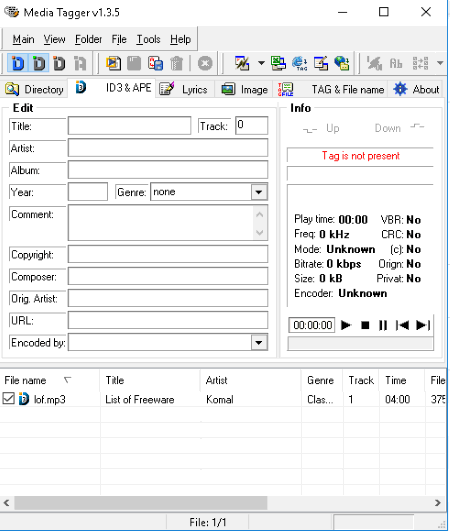This screenshot has height=531, width=450.
Task: Click the trash bin delete tag icon
Action: click(176, 63)
